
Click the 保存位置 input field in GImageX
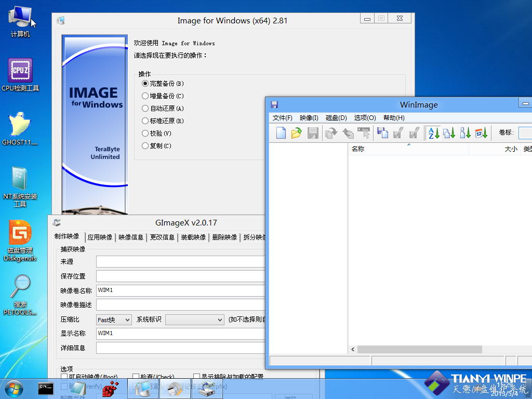[180, 276]
